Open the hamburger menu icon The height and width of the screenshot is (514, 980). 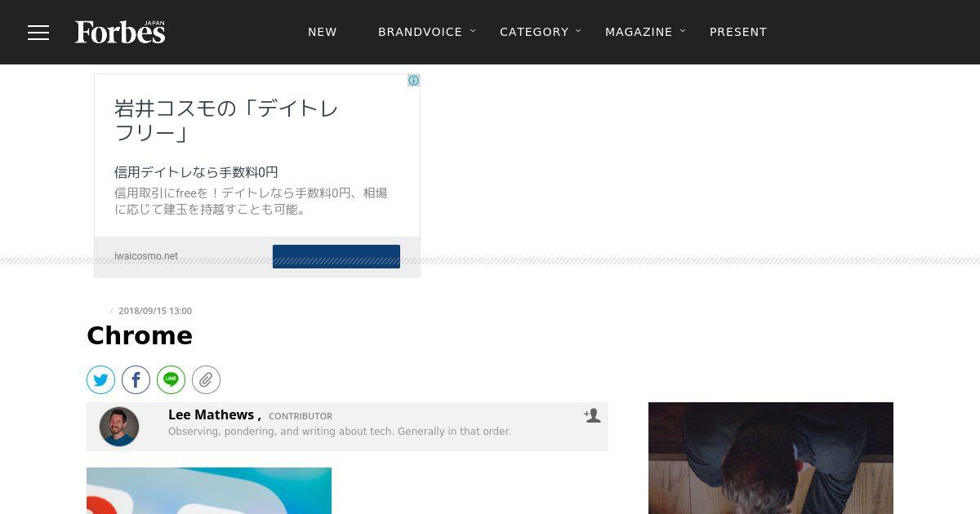coord(38,33)
